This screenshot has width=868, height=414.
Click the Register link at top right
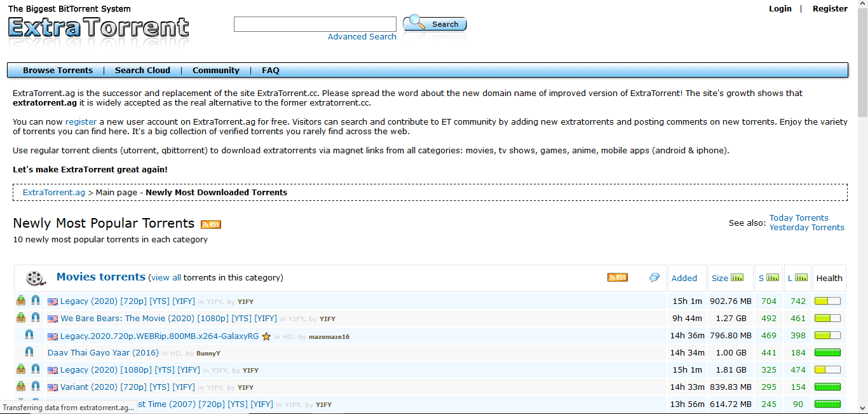(830, 8)
